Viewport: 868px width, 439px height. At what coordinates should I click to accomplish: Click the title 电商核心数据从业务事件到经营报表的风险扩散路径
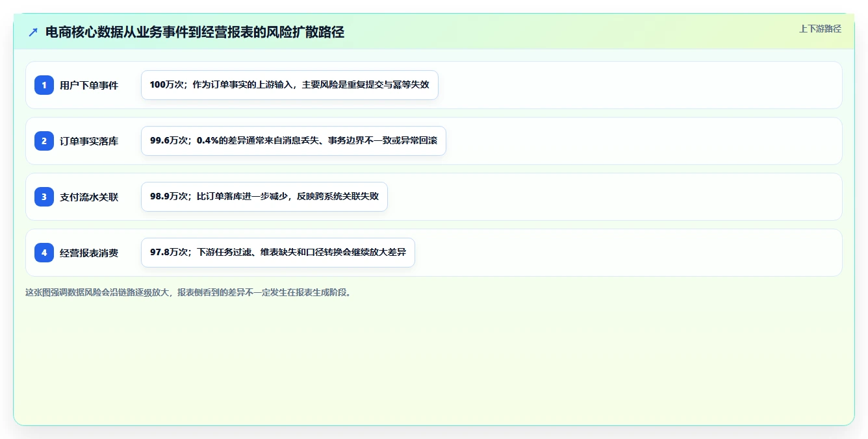coord(194,32)
